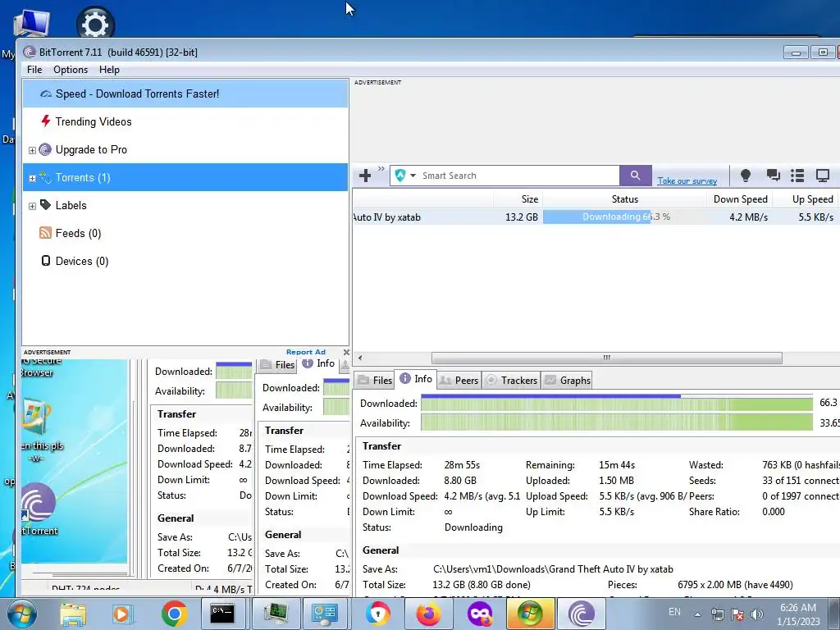Click the horizontal scrollbar thumb
Screen dimensions: 840x630
(606, 358)
